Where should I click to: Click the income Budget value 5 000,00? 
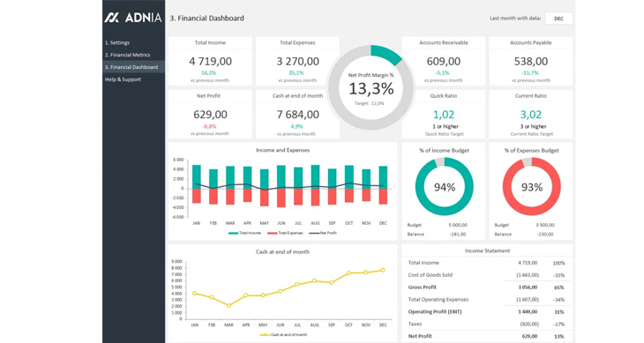point(458,225)
